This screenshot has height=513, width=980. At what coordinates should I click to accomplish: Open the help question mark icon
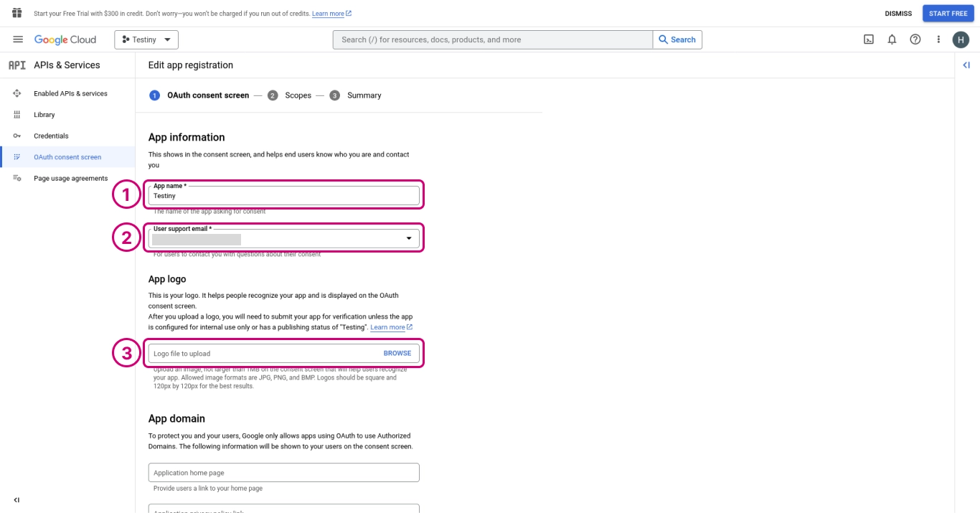point(915,39)
